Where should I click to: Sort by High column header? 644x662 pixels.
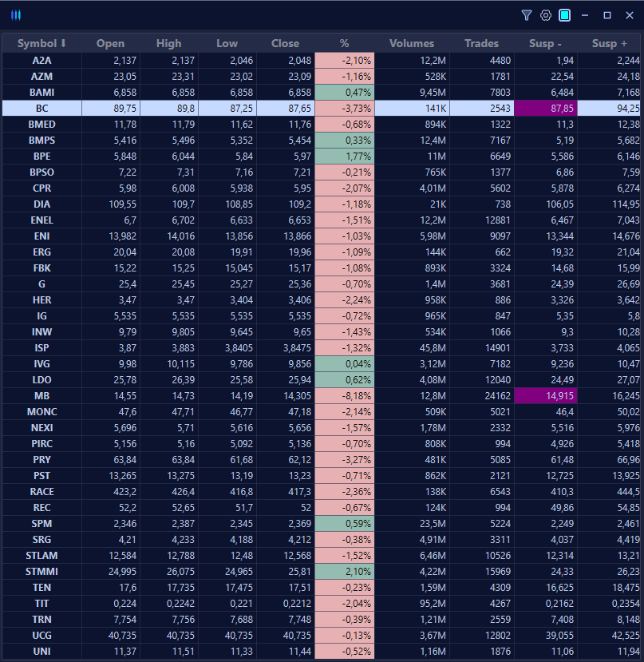[169, 43]
